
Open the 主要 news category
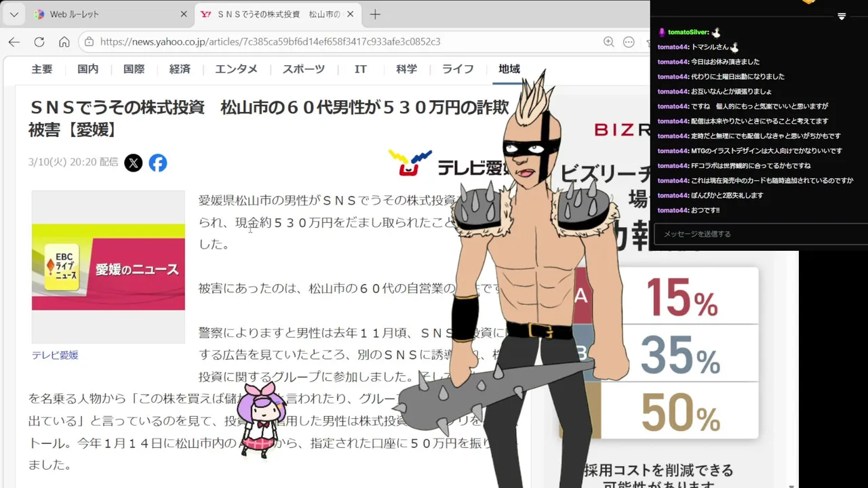[42, 69]
